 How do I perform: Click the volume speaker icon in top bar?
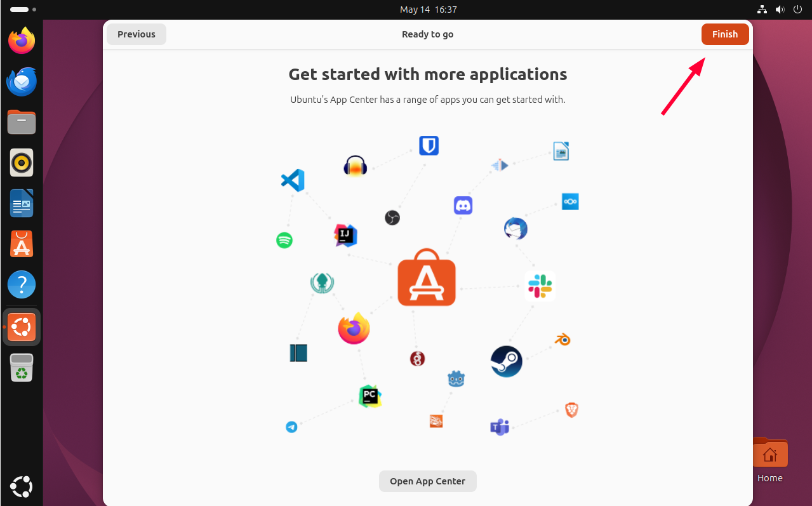pos(780,10)
